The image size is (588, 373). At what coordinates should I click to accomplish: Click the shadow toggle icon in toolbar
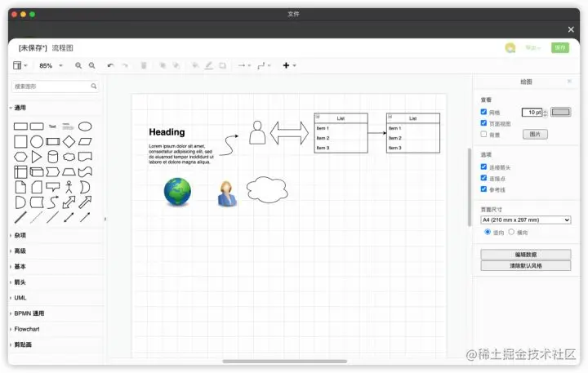pos(222,65)
